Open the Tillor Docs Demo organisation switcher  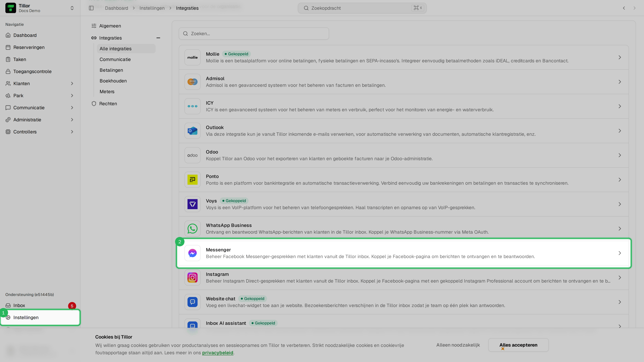40,8
